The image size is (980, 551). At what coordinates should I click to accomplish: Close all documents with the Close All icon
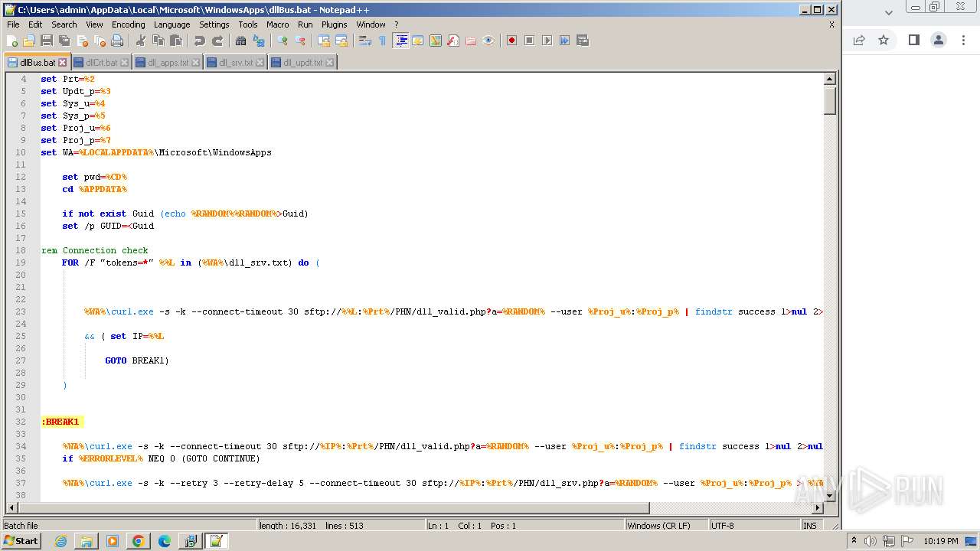coord(100,41)
